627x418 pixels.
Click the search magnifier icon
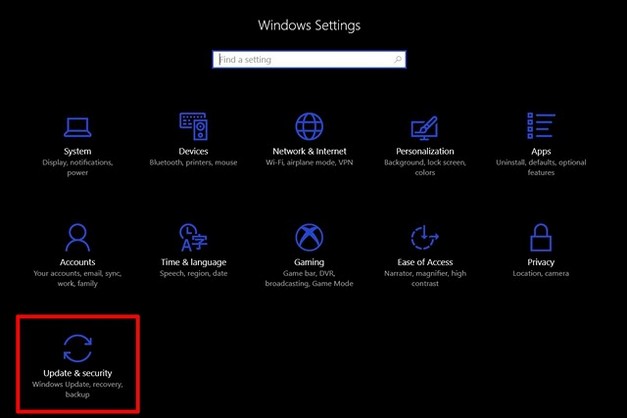pos(397,60)
